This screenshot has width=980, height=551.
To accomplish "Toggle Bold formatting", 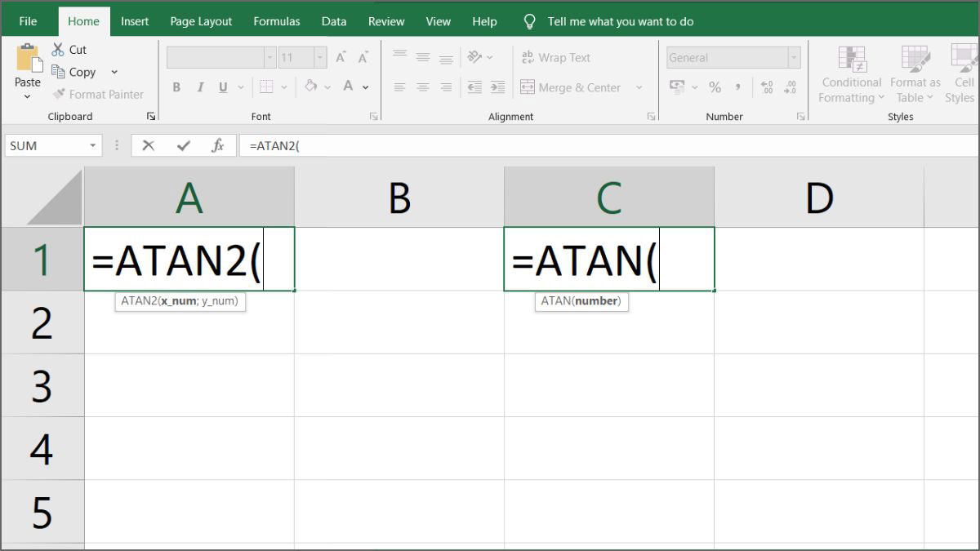I will tap(176, 87).
